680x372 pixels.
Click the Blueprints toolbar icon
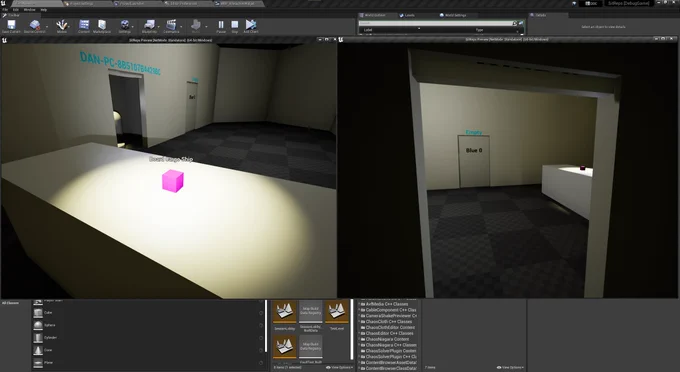point(149,26)
